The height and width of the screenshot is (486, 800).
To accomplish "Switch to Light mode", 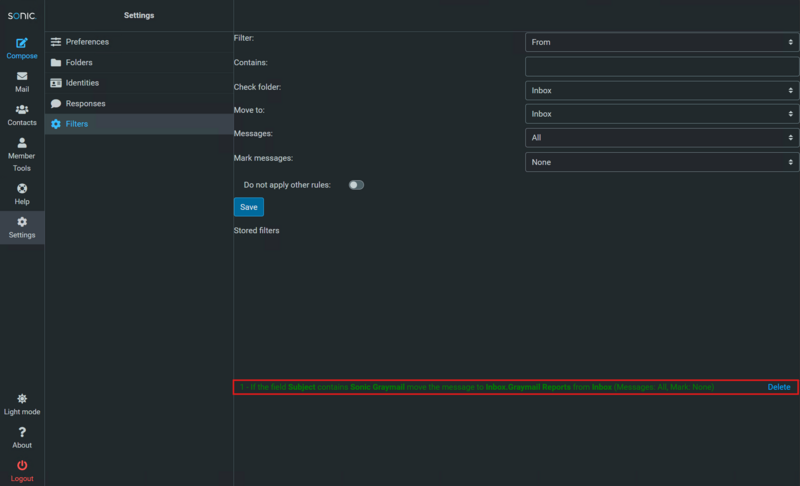I will click(x=22, y=399).
